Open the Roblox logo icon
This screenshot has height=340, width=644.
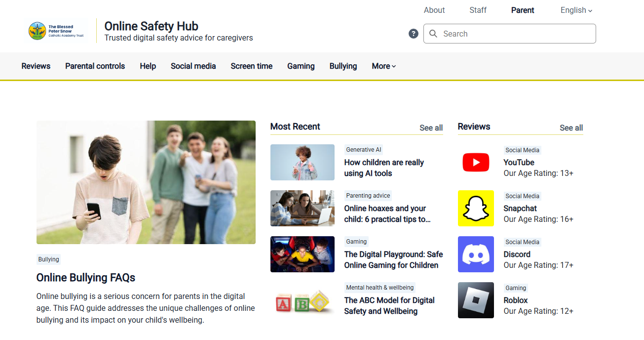pos(476,300)
